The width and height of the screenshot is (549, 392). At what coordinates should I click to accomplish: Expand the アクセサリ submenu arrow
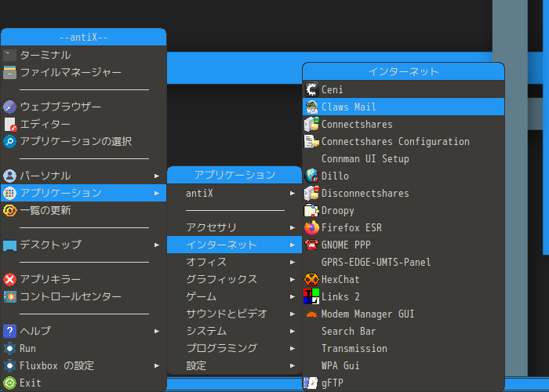tap(293, 228)
